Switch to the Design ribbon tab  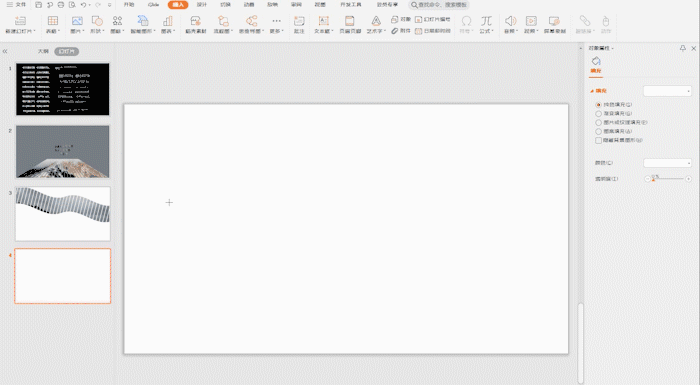(202, 5)
